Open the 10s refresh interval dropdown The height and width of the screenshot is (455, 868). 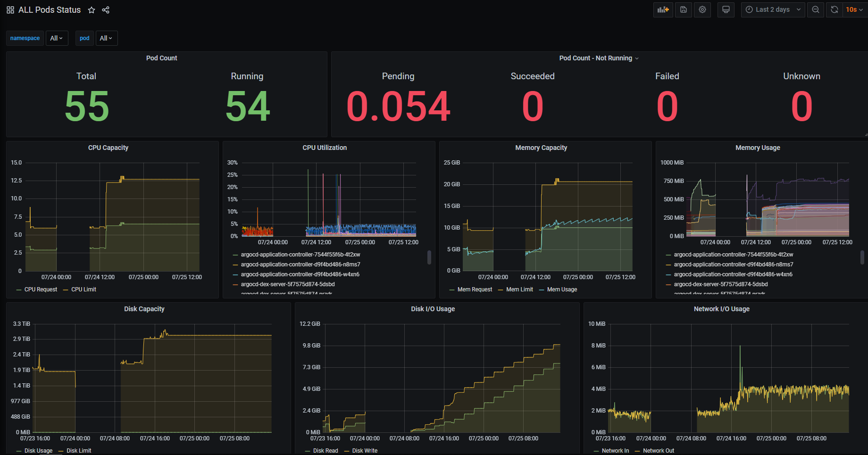[854, 9]
